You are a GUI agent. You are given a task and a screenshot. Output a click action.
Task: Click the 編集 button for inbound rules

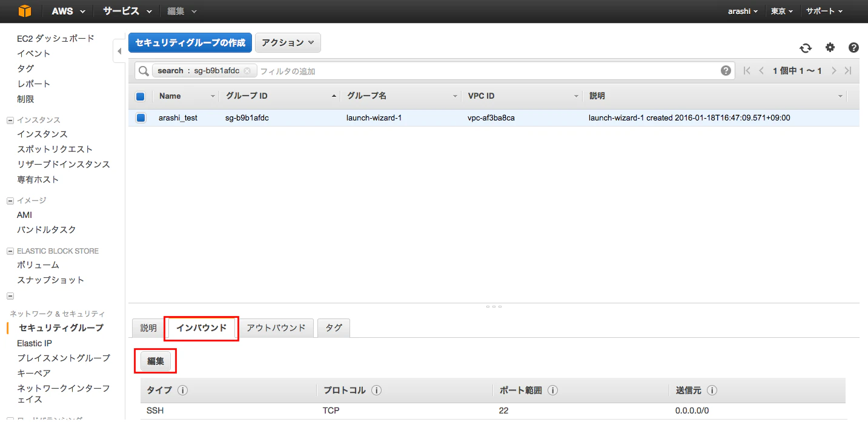click(x=156, y=361)
